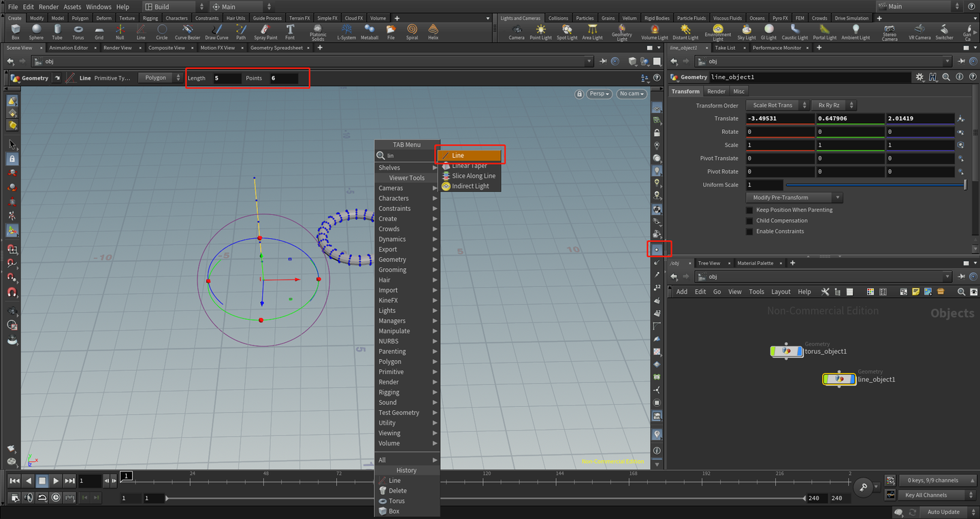Image resolution: width=980 pixels, height=519 pixels.
Task: Click the Sky Light shelf icon
Action: point(747,31)
